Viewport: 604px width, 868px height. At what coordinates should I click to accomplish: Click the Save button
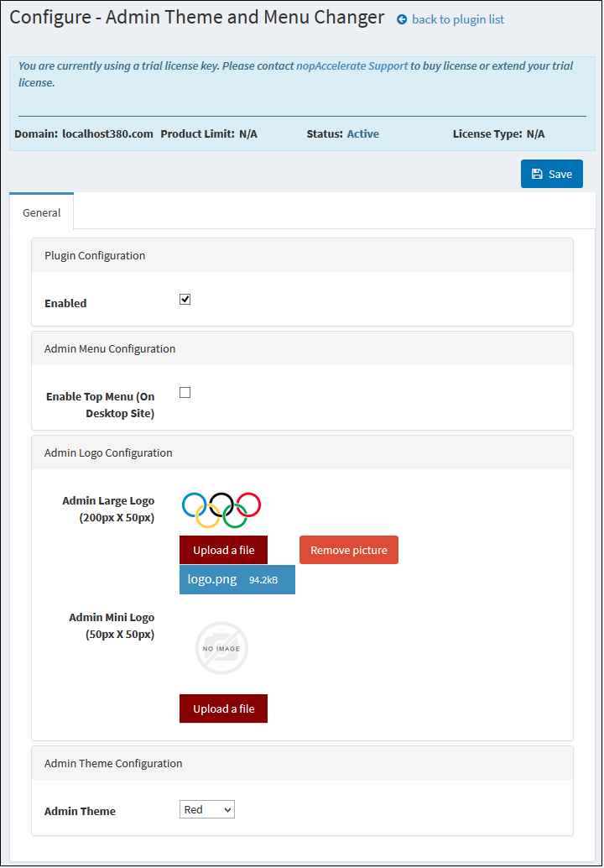tap(551, 174)
